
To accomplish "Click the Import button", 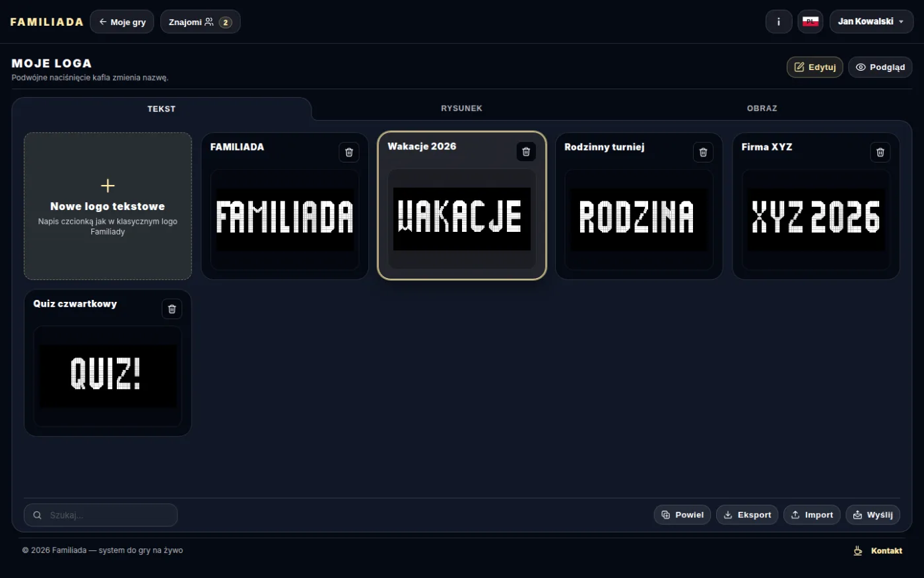I will [812, 515].
